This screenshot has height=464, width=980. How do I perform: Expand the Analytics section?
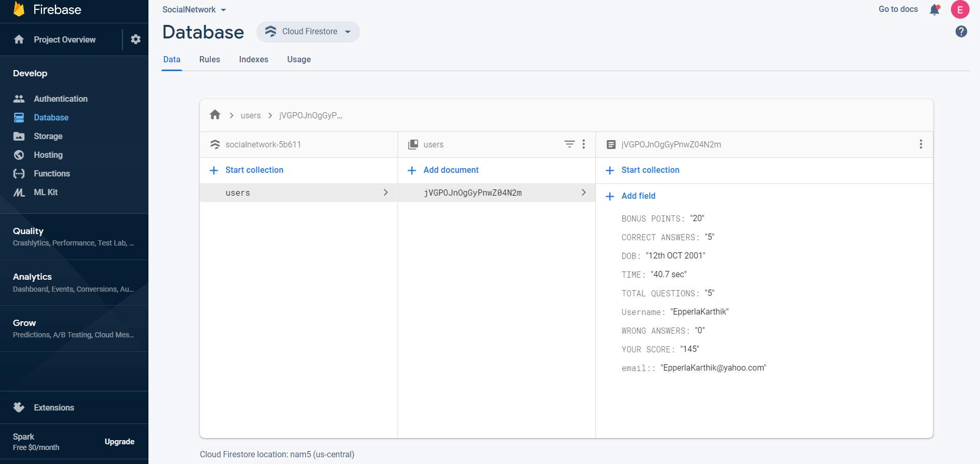click(x=74, y=282)
